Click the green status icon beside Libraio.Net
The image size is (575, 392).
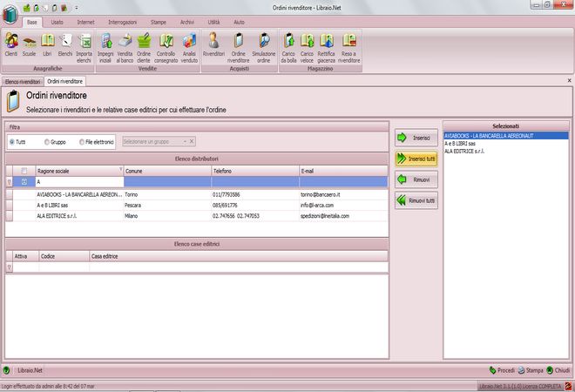pyautogui.click(x=6, y=370)
